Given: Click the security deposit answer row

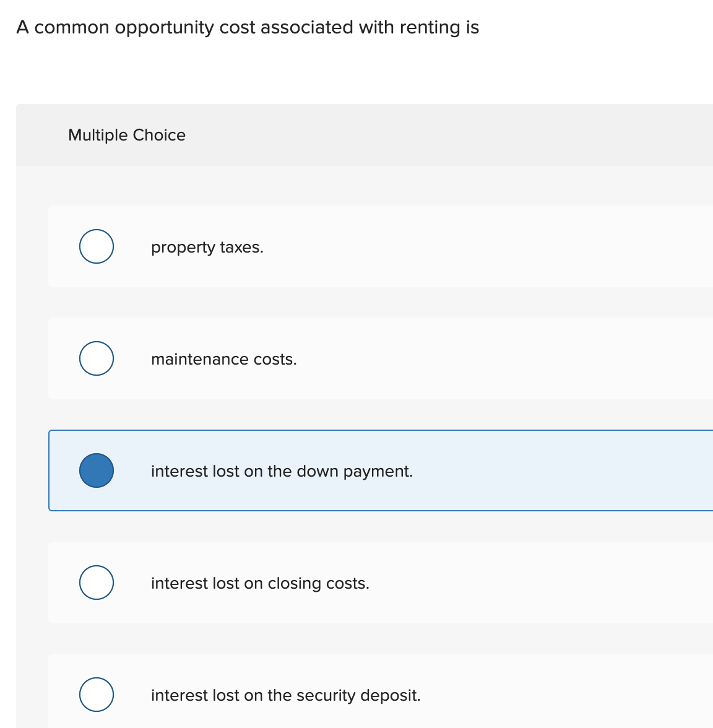Looking at the screenshot, I should (x=371, y=695).
